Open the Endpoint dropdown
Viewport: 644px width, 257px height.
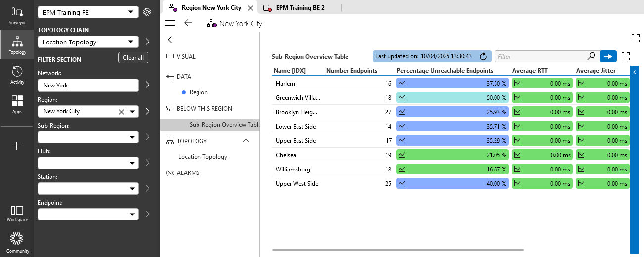pyautogui.click(x=88, y=214)
